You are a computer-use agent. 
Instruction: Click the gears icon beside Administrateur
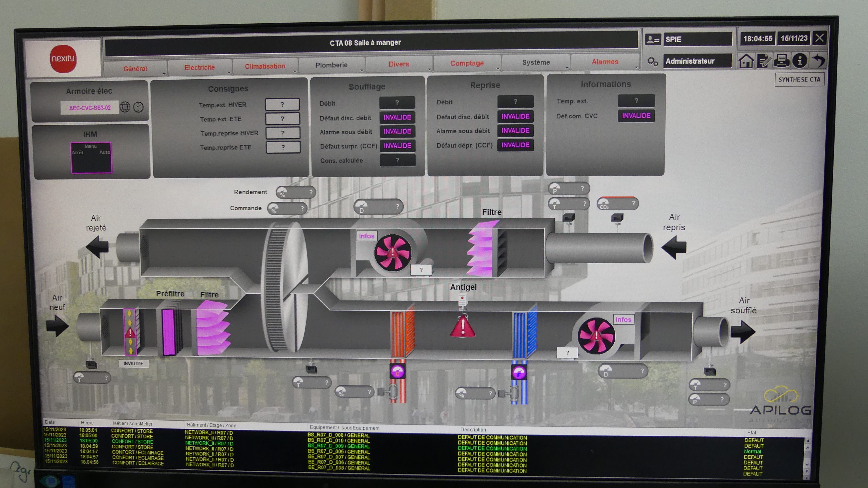(x=652, y=62)
